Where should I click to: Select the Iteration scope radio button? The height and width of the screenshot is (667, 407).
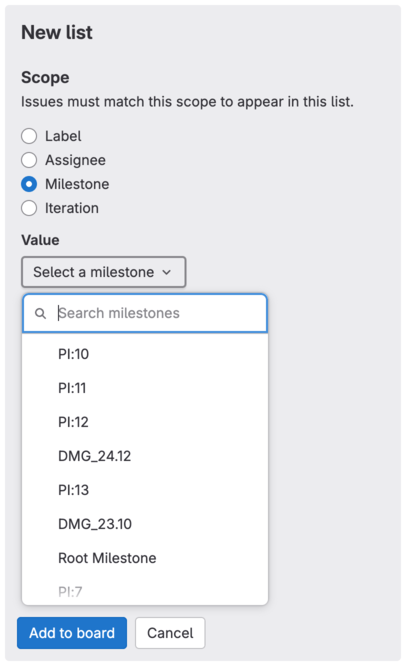(x=29, y=208)
